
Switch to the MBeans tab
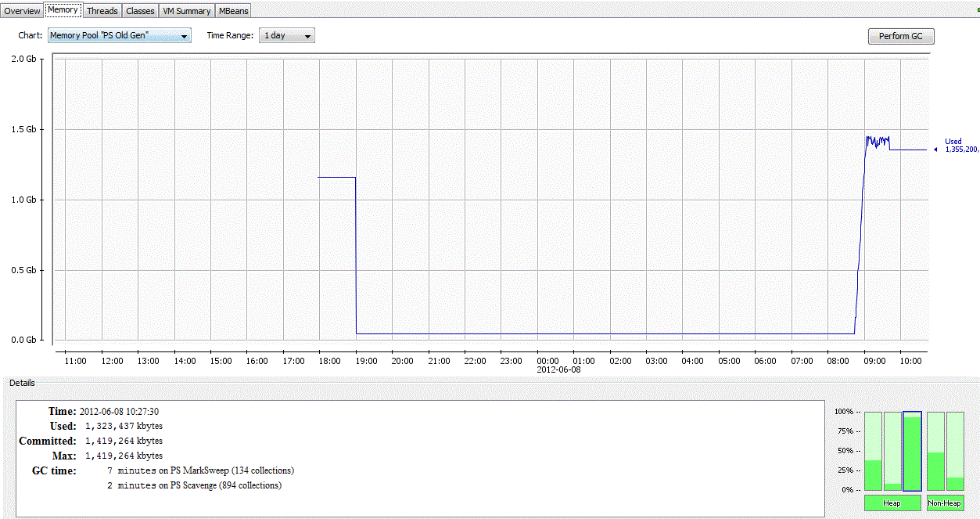click(x=234, y=11)
